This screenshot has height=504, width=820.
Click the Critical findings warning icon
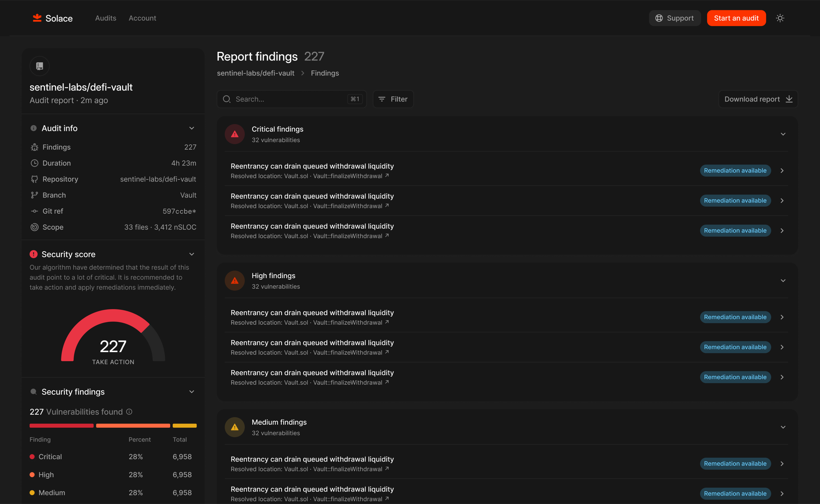(x=235, y=134)
